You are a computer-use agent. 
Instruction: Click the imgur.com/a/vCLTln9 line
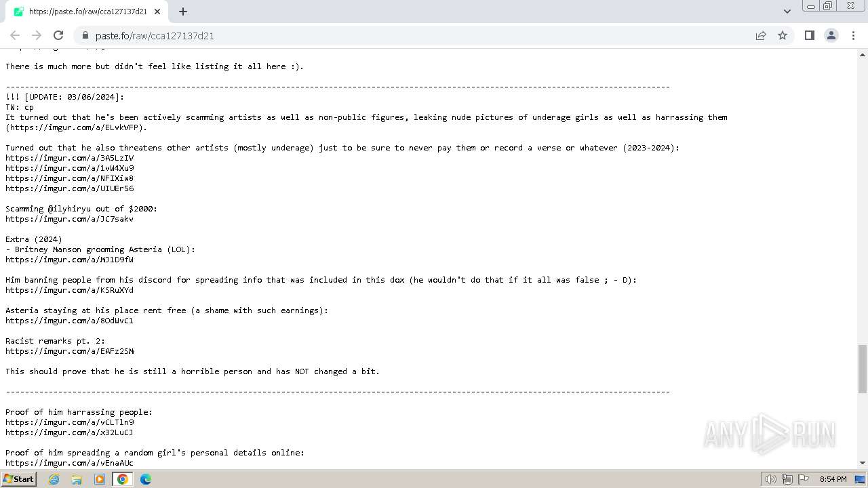(70, 422)
